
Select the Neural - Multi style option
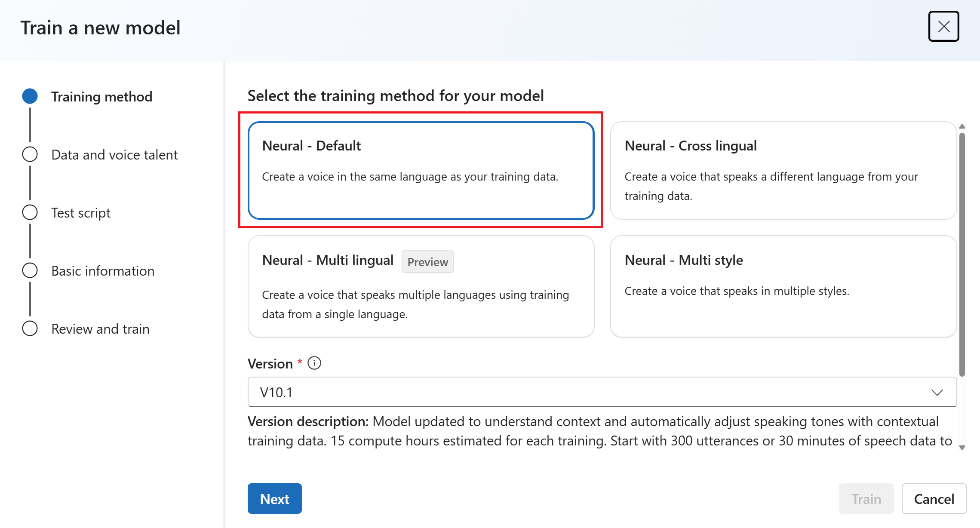(x=783, y=286)
